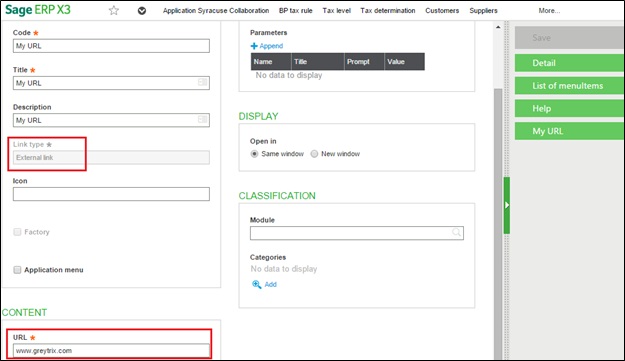625x361 pixels.
Task: Click the Detail button
Action: tap(569, 63)
